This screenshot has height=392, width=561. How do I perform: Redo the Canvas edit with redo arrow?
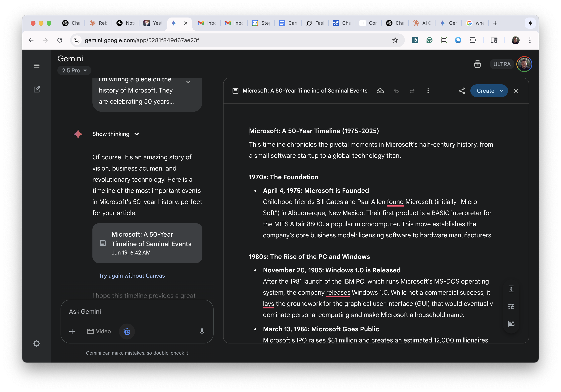pyautogui.click(x=412, y=91)
